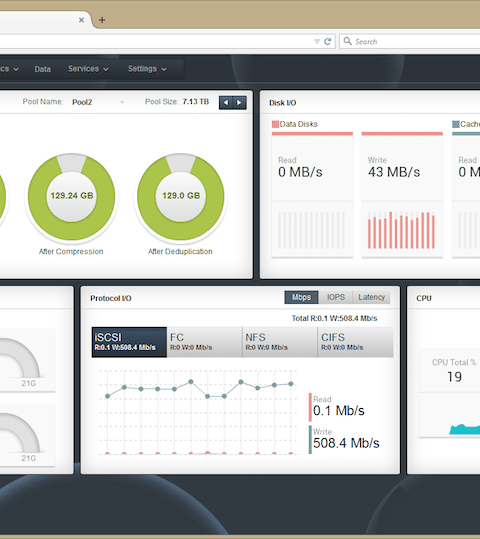480x539 pixels.
Task: Go to previous pool with left arrow
Action: pos(226,102)
